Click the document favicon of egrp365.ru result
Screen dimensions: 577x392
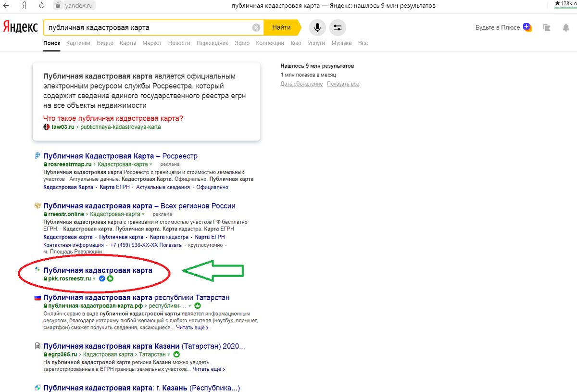pos(37,346)
